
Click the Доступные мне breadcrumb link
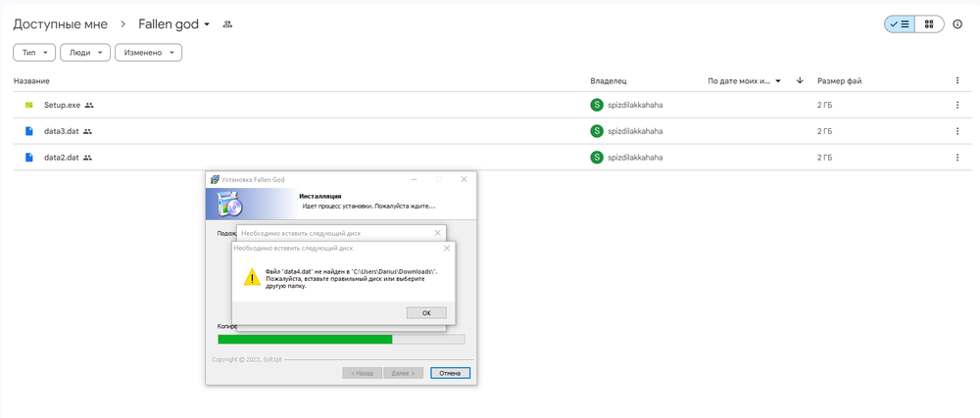coord(60,24)
